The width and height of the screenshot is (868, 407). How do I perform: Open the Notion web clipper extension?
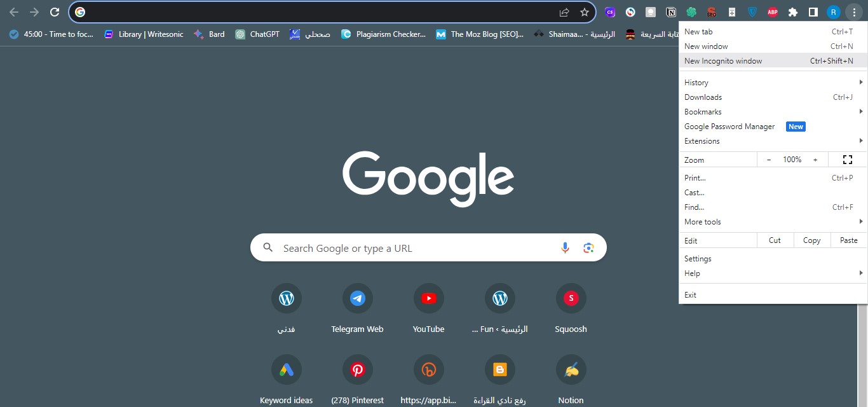[x=671, y=12]
